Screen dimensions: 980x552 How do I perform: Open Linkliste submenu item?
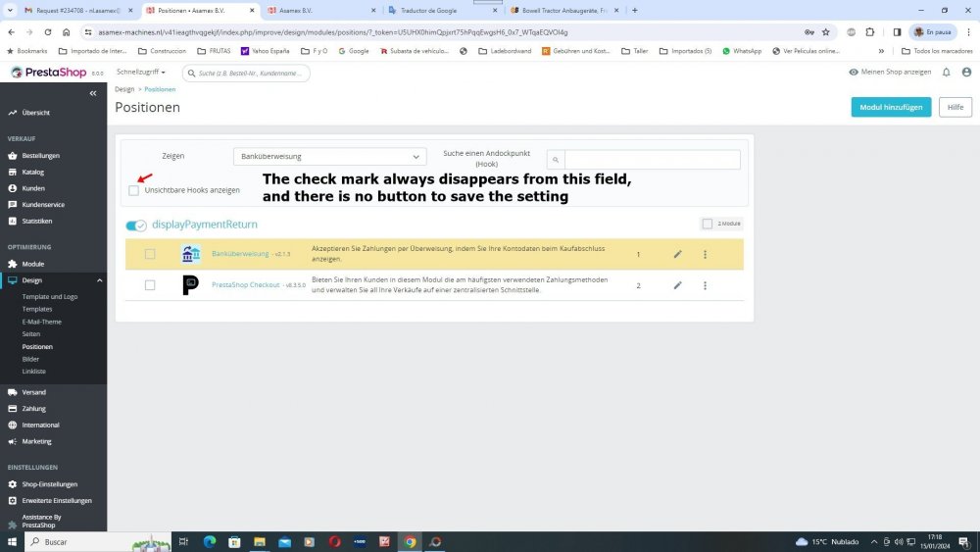point(33,372)
